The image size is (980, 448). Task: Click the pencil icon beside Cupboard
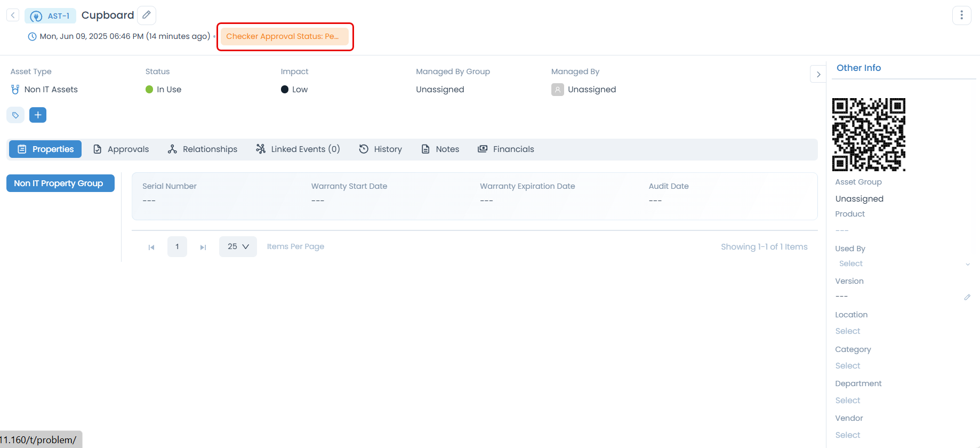[x=147, y=15]
